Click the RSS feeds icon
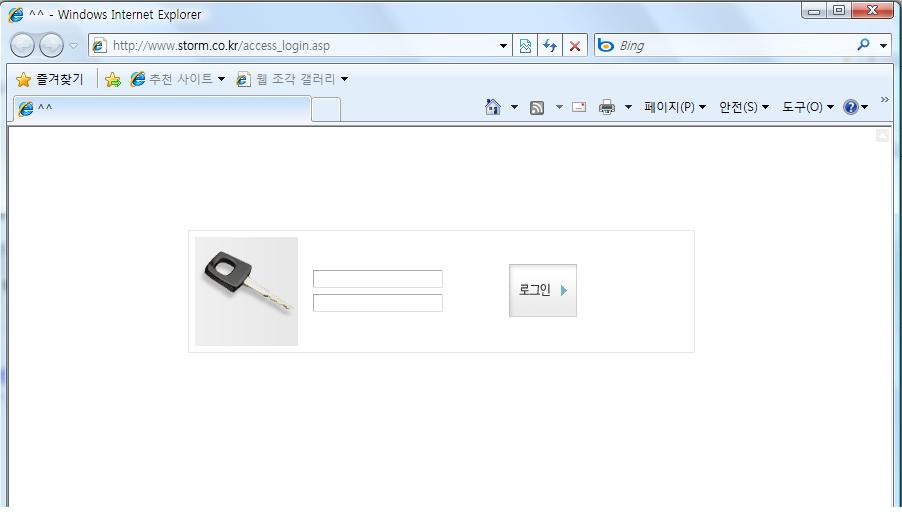902x525 pixels. (x=537, y=108)
